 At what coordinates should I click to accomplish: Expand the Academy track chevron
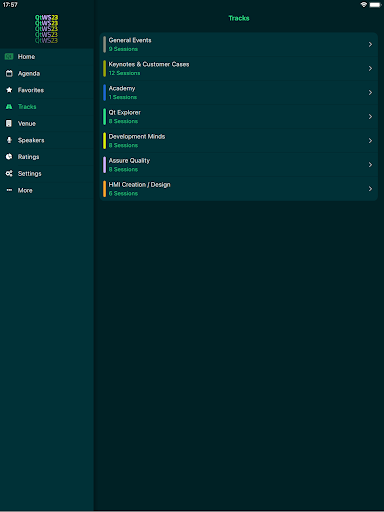370,92
